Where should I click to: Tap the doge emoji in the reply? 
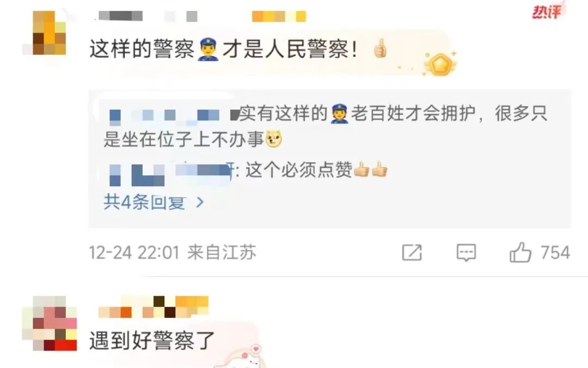coord(274,139)
